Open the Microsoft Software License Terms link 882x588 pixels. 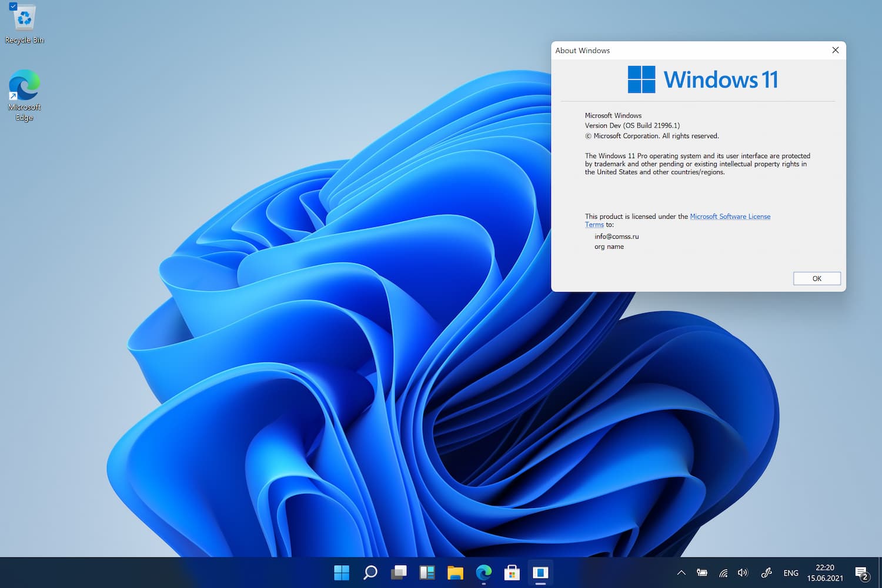click(677, 220)
